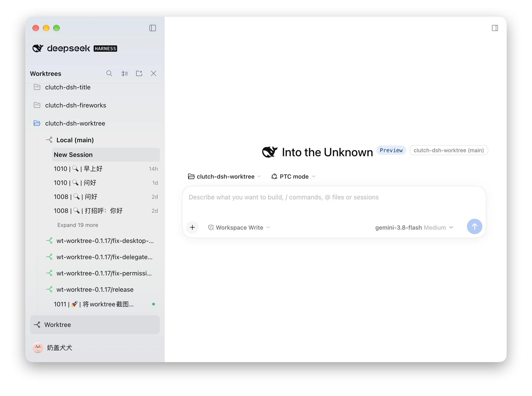Open the clutch-dsh-worktree project dropdown
The height and width of the screenshot is (396, 532).
(224, 176)
